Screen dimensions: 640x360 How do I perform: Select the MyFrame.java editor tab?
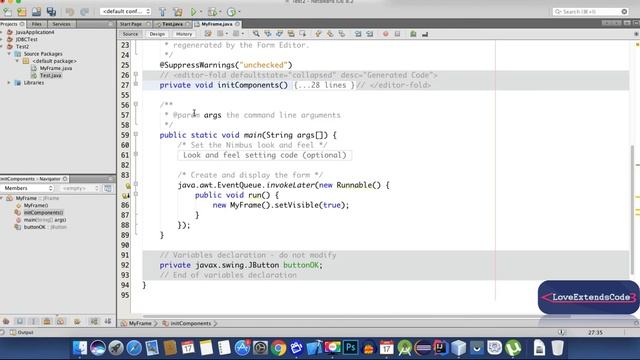(217, 24)
